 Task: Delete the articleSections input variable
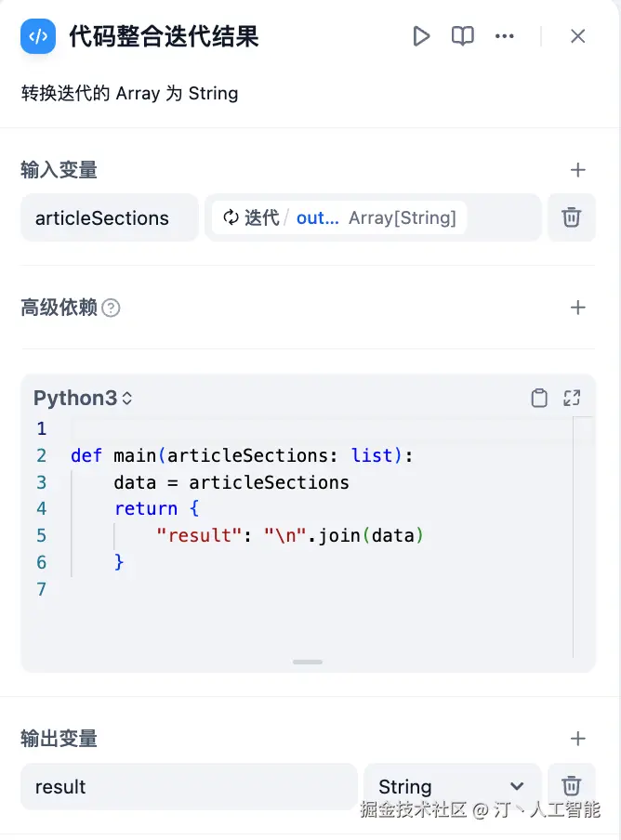tap(571, 217)
